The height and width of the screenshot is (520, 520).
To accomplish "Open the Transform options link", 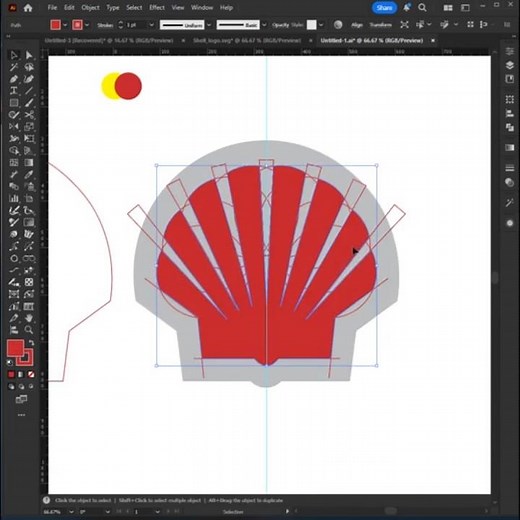I will pos(380,25).
